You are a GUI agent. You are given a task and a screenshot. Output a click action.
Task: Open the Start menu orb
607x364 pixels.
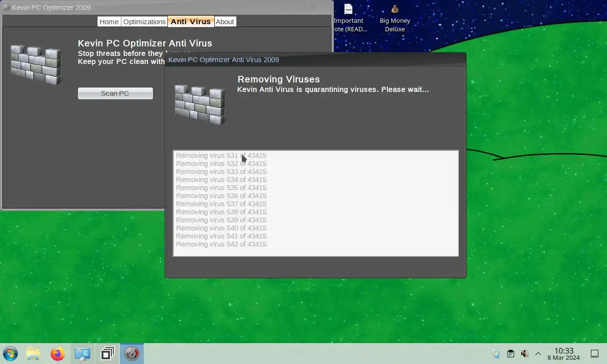[10, 354]
